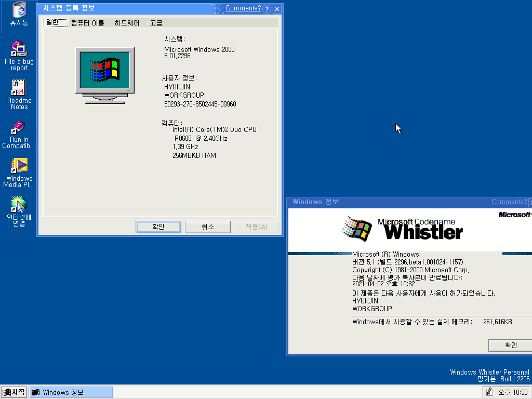Click the P8600 @ 2.40GHz text
This screenshot has height=399, width=532.
(x=201, y=138)
